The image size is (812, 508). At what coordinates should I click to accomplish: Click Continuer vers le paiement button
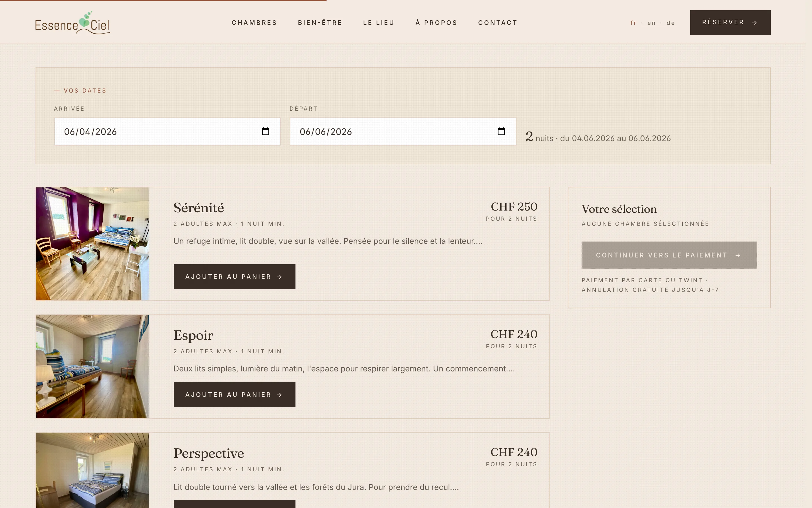(669, 255)
